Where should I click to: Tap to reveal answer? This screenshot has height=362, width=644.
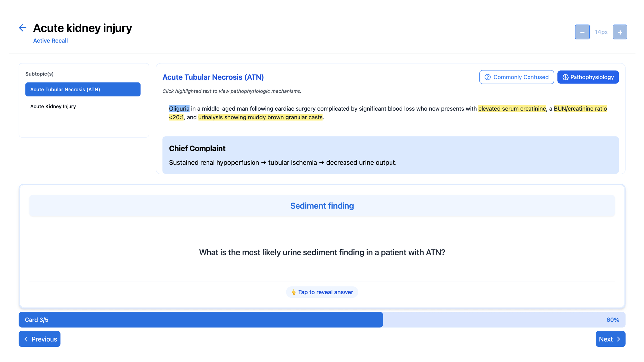pyautogui.click(x=325, y=292)
